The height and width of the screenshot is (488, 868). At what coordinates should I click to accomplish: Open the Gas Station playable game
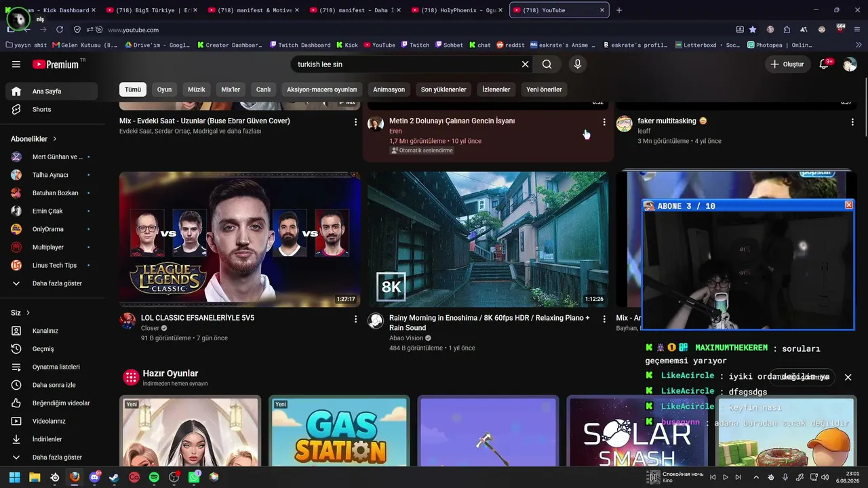click(339, 431)
